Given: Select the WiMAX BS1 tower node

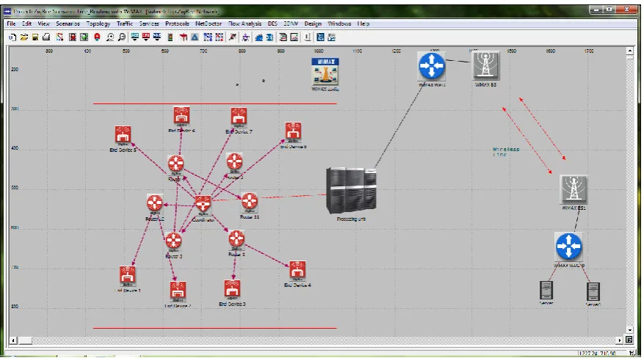Looking at the screenshot, I should click(x=574, y=189).
